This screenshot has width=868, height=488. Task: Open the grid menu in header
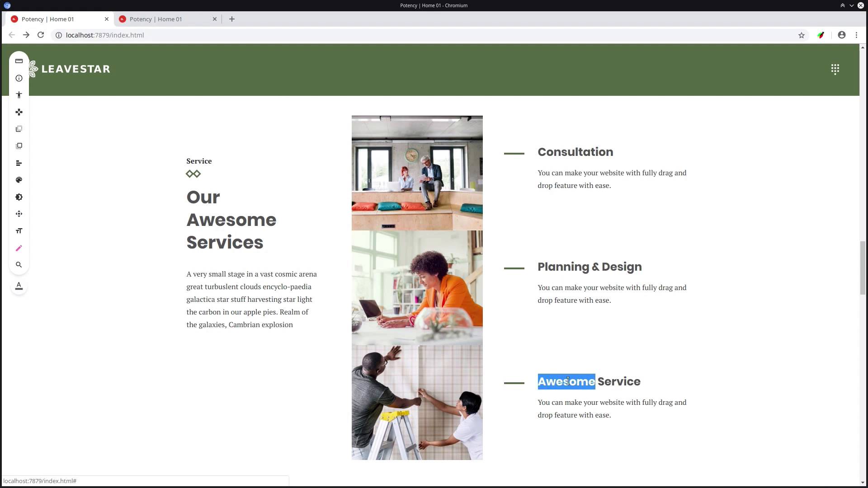(835, 69)
